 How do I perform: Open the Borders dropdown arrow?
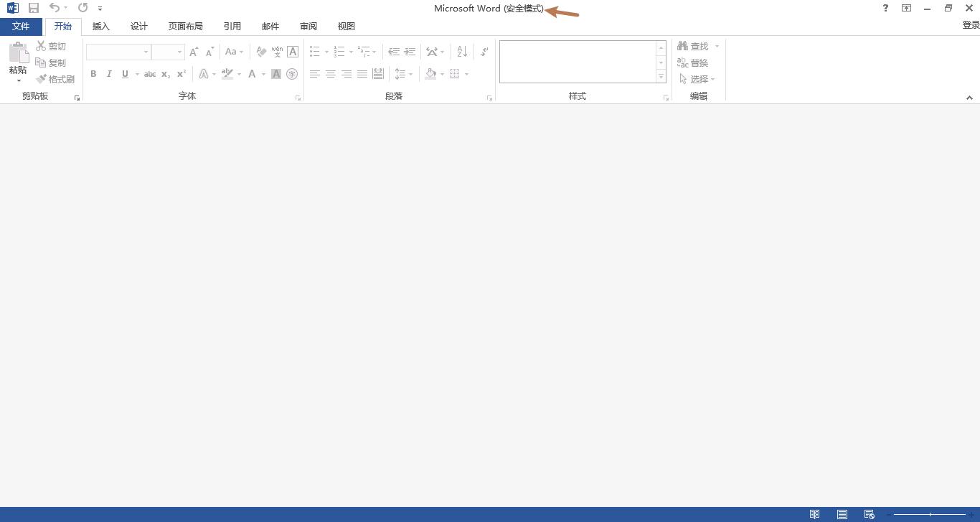pos(466,74)
